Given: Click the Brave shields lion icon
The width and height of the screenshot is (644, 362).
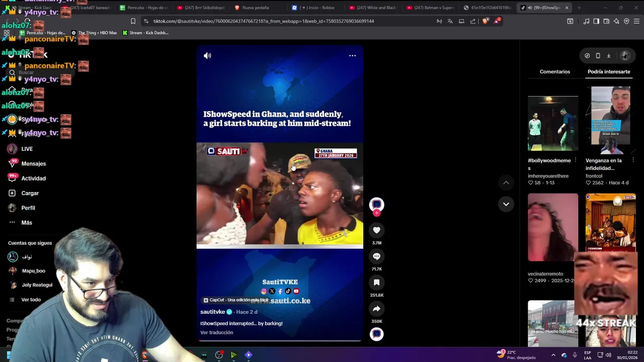Looking at the screenshot, I should click(485, 21).
